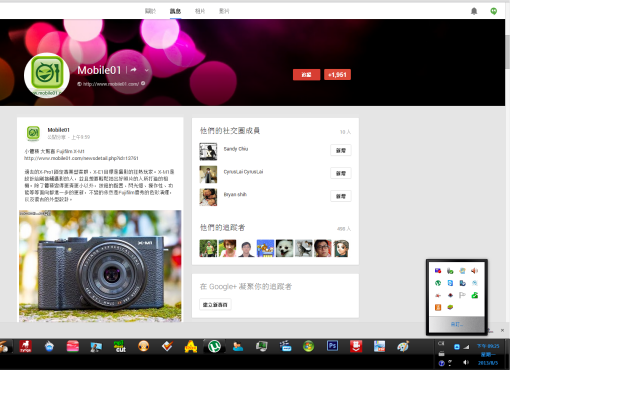Image resolution: width=640 pixels, height=400 pixels.
Task: Click the add button next to CyrusLai
Action: pyautogui.click(x=340, y=173)
